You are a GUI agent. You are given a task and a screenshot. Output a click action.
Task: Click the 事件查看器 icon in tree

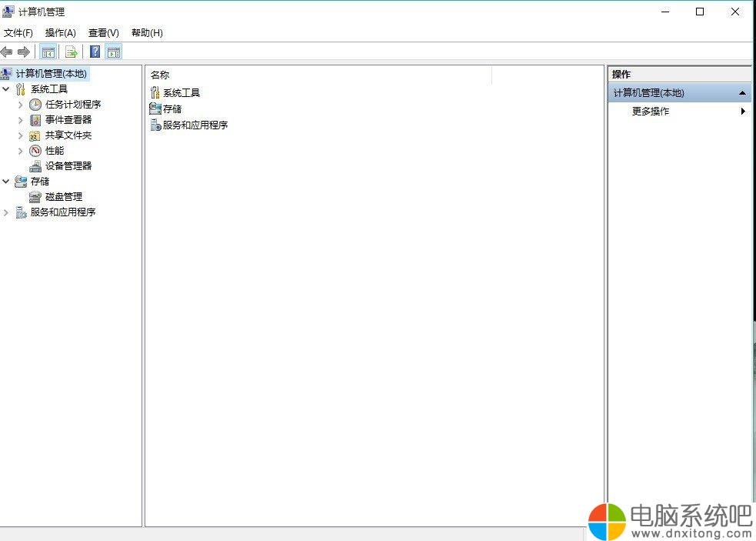click(x=35, y=120)
